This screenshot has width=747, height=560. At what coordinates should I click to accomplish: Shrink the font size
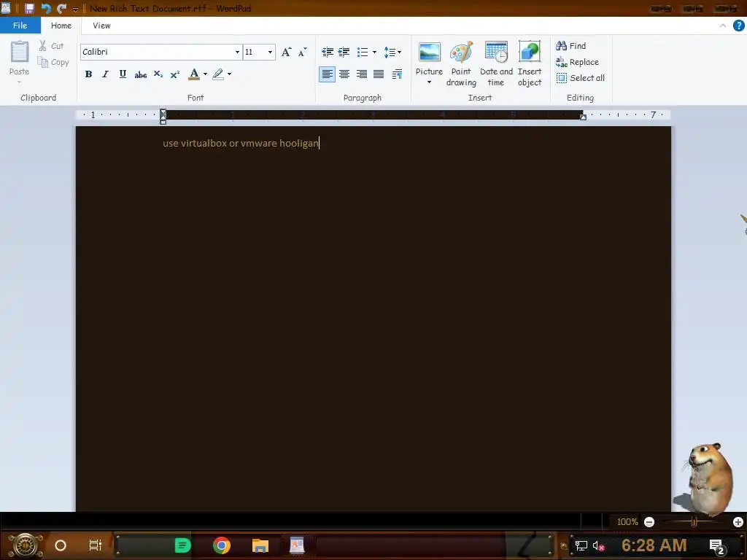pyautogui.click(x=303, y=52)
